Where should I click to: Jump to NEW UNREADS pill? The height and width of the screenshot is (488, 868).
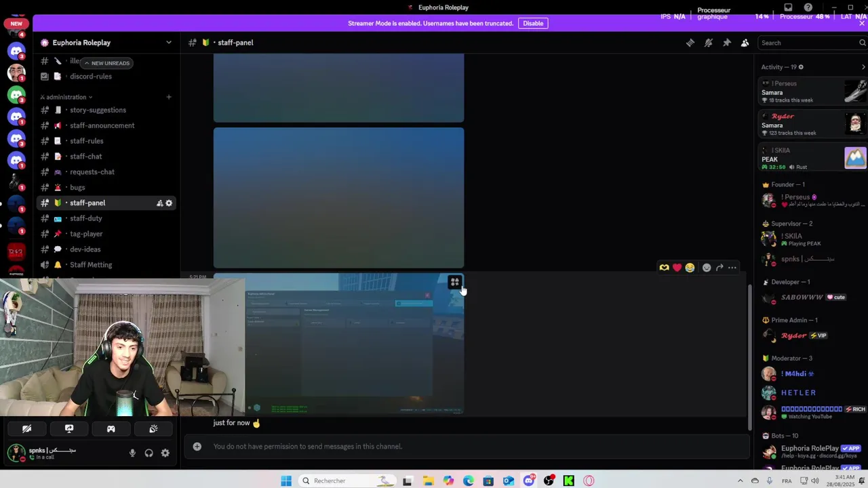pos(107,63)
